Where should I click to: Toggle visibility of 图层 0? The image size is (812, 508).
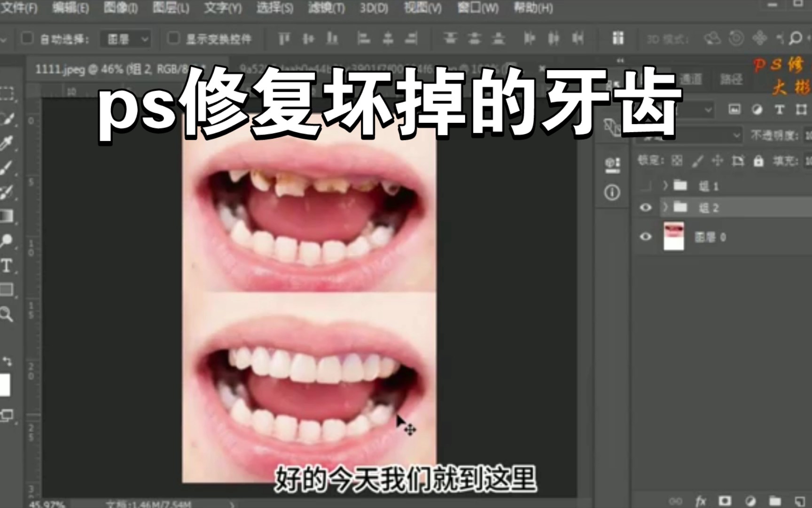point(647,237)
